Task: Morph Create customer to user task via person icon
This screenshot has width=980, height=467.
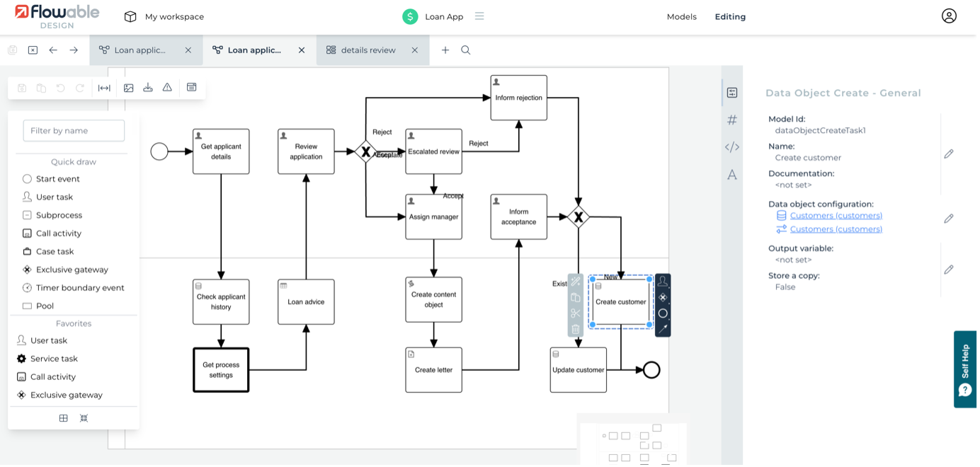Action: 663,282
